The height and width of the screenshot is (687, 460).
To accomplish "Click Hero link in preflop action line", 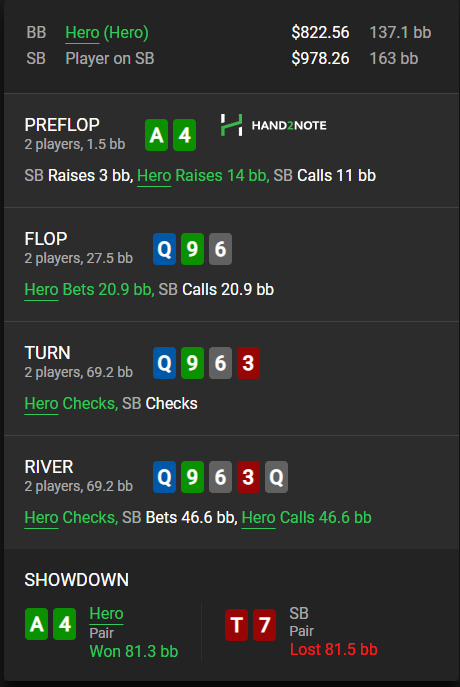I will 154,176.
